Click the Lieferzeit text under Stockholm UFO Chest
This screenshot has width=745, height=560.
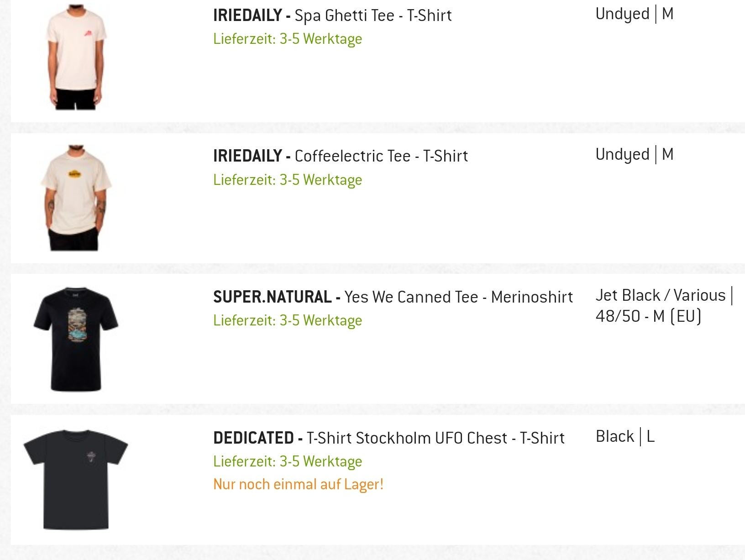pyautogui.click(x=288, y=461)
